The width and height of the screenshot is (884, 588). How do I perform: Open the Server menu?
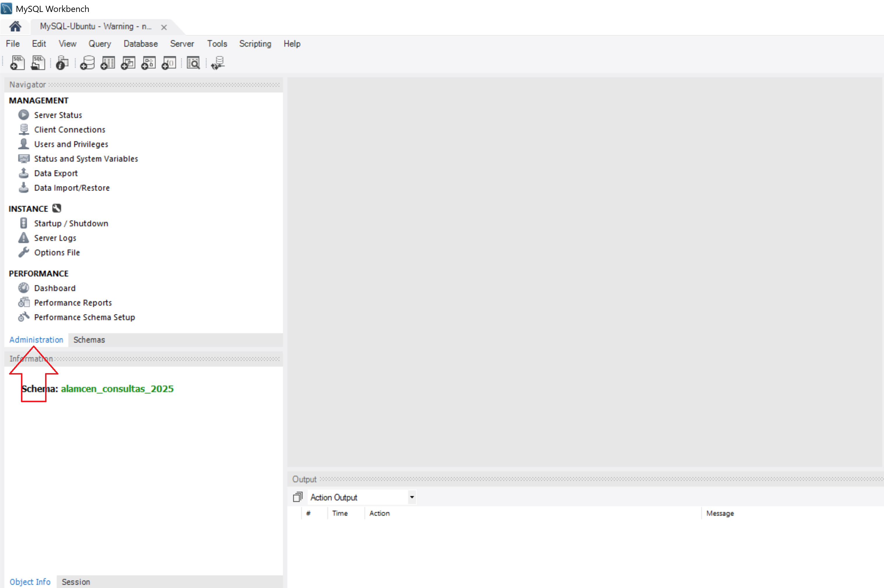pos(182,44)
